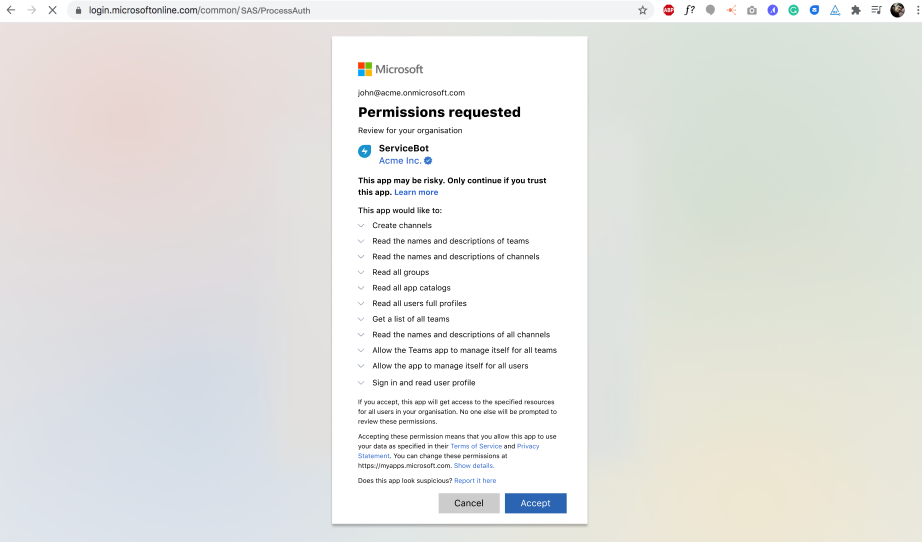
Task: Open the Chrome profile avatar
Action: (897, 10)
